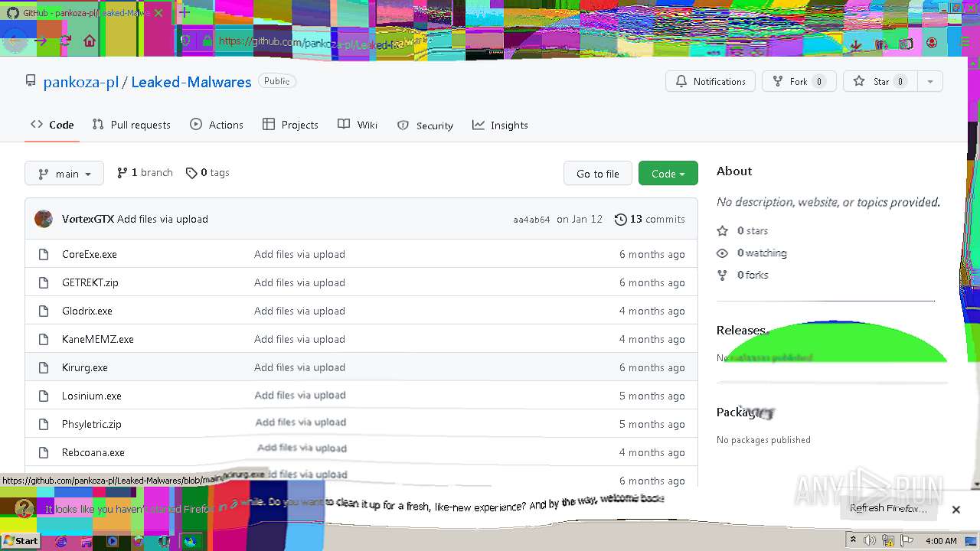
Task: Open Leaked-Malwares repository name link
Action: click(191, 82)
